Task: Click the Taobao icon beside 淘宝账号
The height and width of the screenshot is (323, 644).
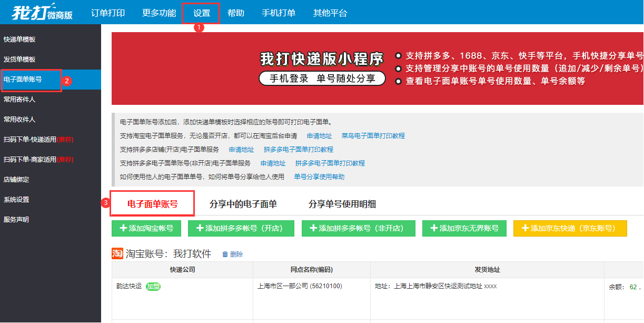Action: click(x=117, y=254)
